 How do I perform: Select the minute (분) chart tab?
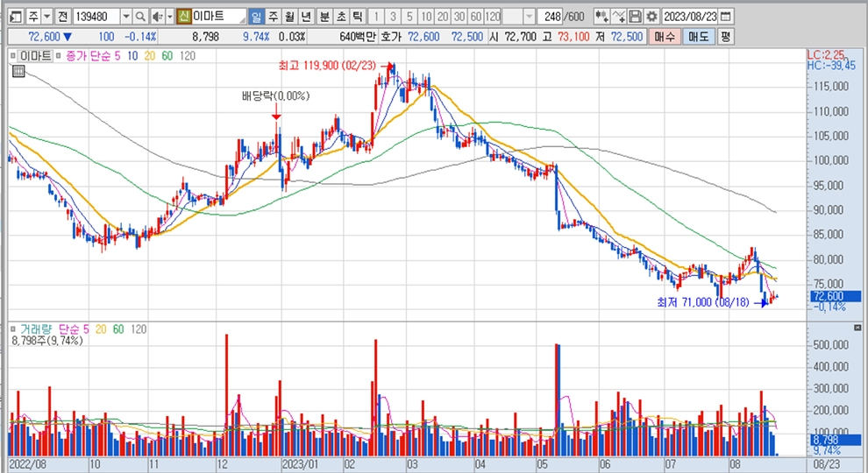[324, 17]
